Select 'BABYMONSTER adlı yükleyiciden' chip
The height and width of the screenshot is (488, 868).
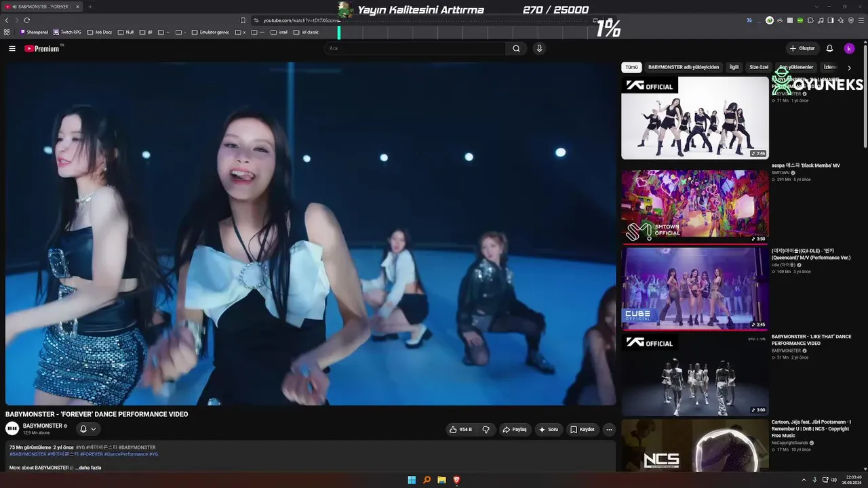[x=684, y=68]
